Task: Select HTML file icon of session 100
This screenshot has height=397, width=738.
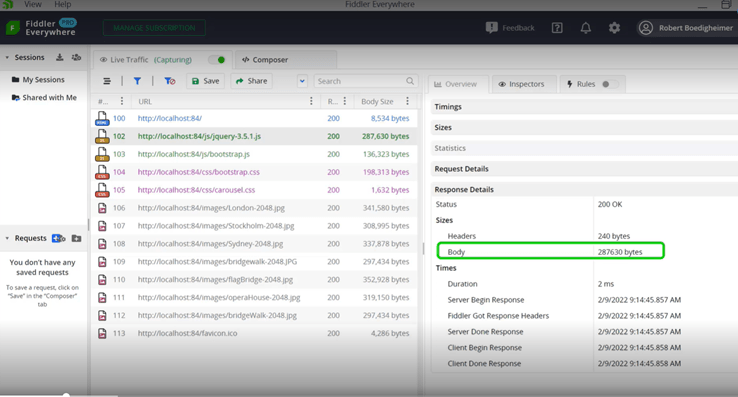Action: coord(102,118)
